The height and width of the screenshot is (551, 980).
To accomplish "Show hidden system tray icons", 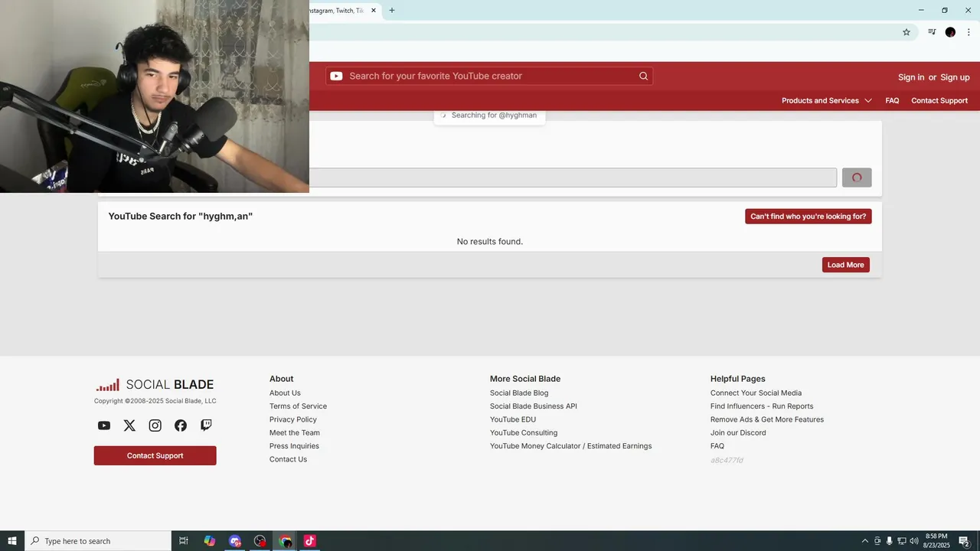I will pos(865,541).
